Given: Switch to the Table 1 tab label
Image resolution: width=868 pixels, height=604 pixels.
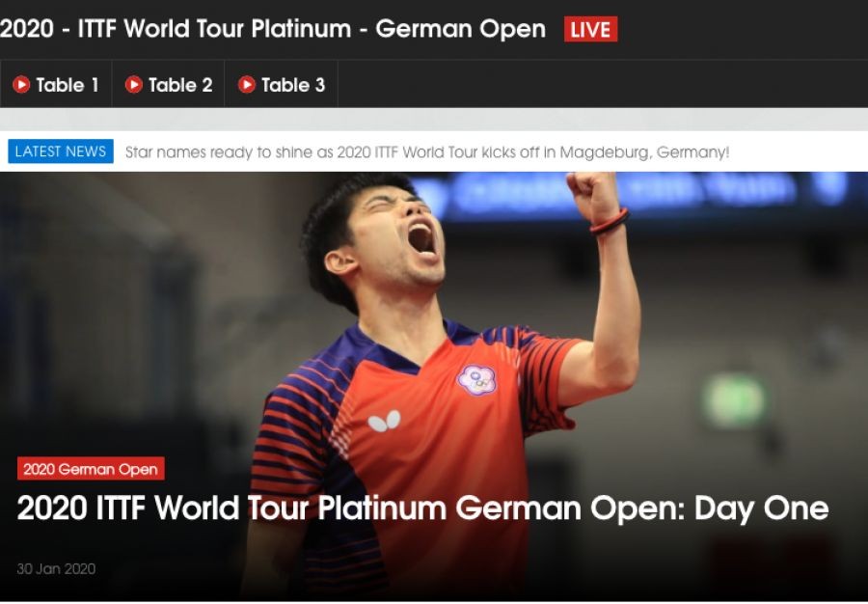Looking at the screenshot, I should point(68,85).
